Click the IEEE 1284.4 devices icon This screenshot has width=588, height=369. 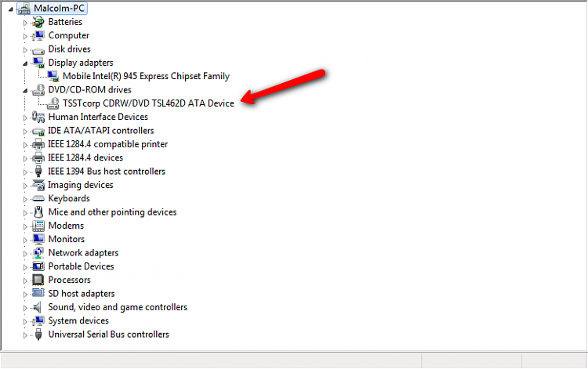38,157
